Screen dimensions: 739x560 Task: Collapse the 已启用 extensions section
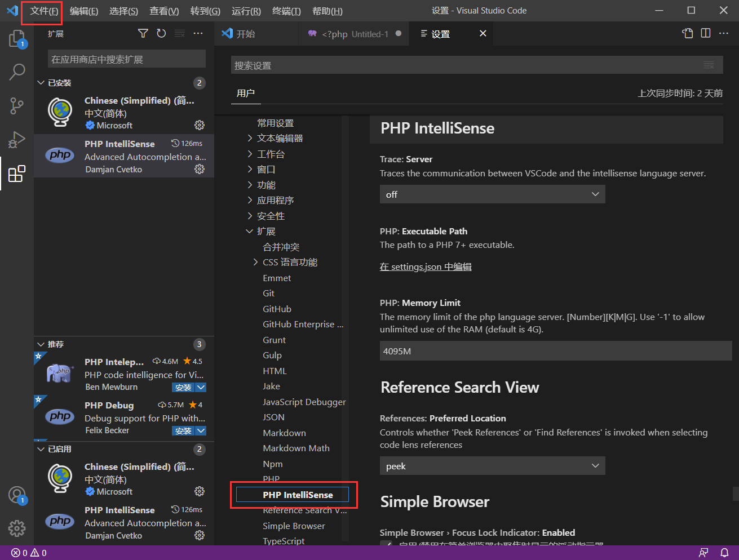pyautogui.click(x=41, y=449)
